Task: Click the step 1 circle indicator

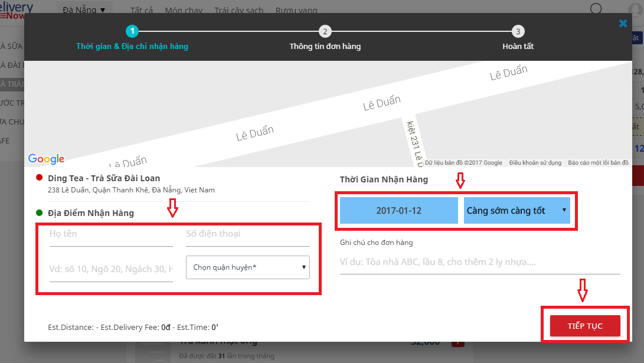Action: (132, 31)
